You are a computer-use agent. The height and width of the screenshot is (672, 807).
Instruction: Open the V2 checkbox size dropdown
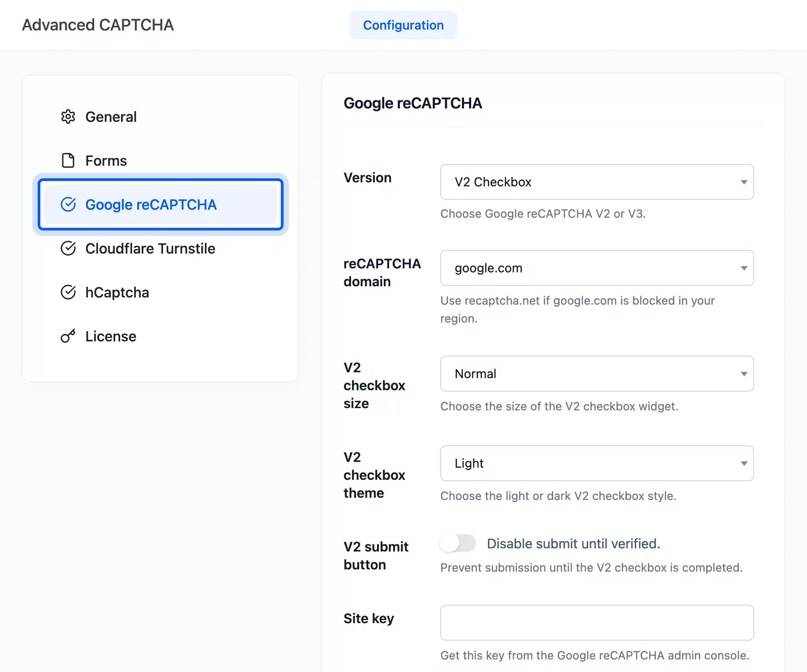[597, 374]
